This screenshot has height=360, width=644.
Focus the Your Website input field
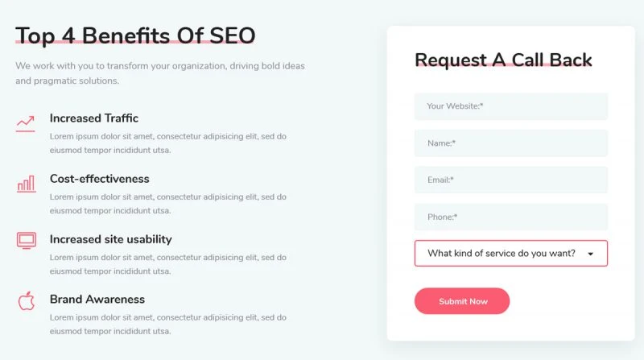pos(510,106)
